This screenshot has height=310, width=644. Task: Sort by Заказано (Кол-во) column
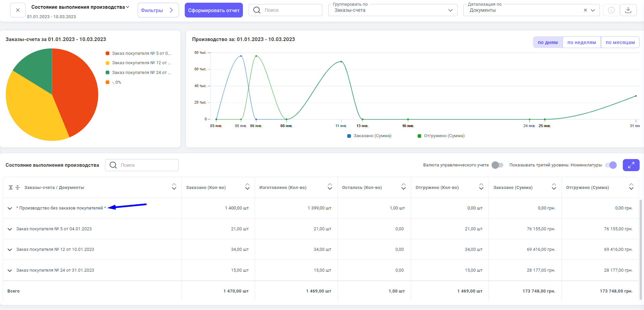(247, 187)
